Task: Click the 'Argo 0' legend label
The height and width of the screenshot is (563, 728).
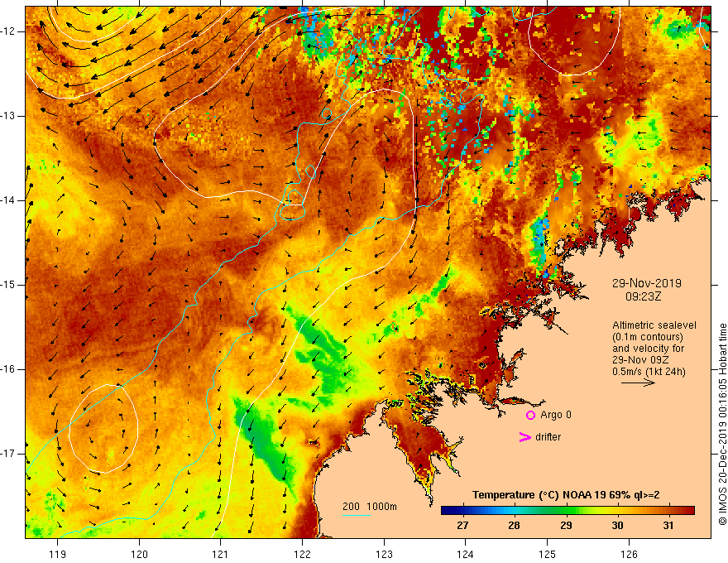Action: point(556,415)
